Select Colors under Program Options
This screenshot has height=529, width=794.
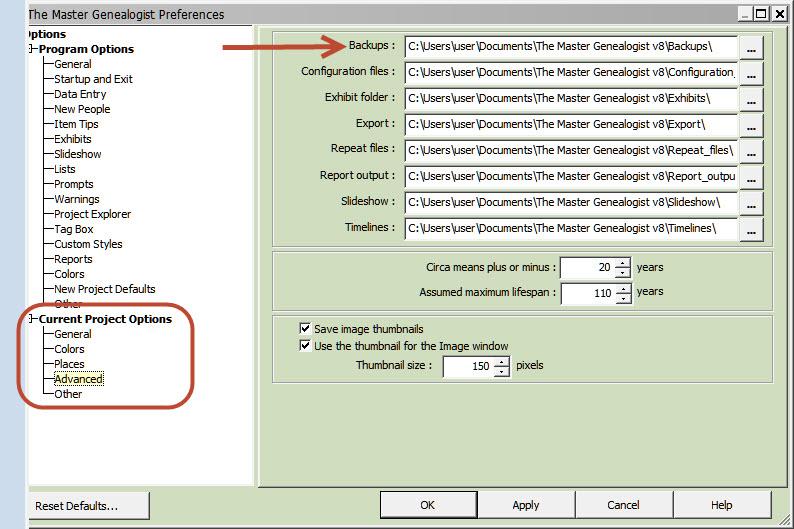69,274
